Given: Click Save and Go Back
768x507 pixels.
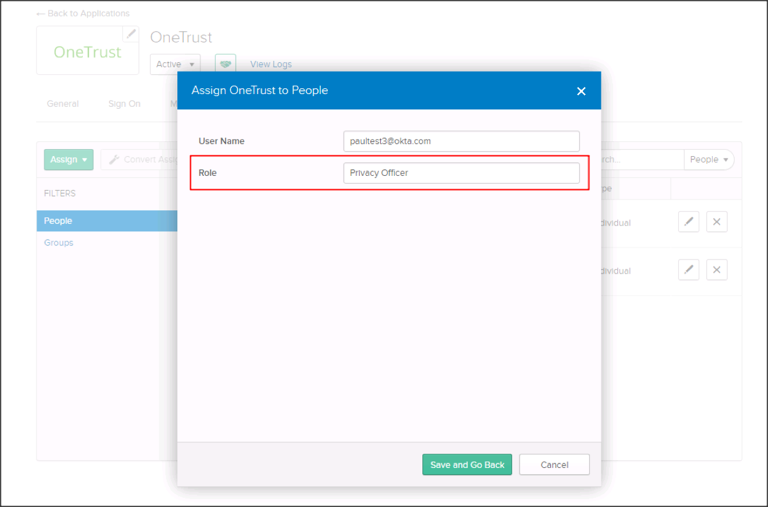Looking at the screenshot, I should 467,465.
